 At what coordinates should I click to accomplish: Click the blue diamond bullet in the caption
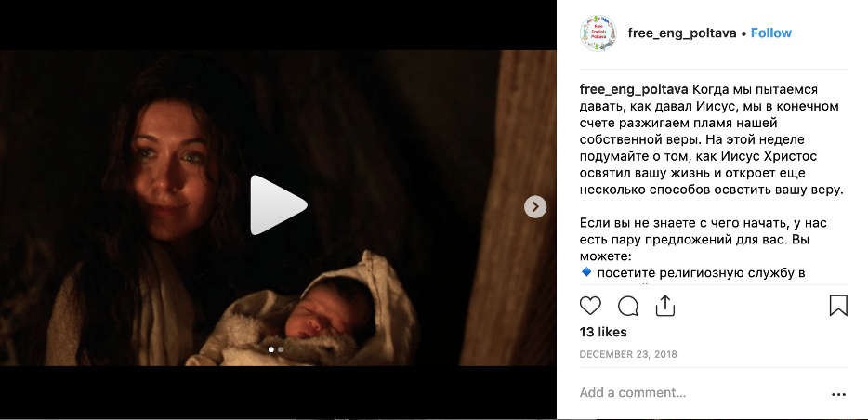coord(586,272)
